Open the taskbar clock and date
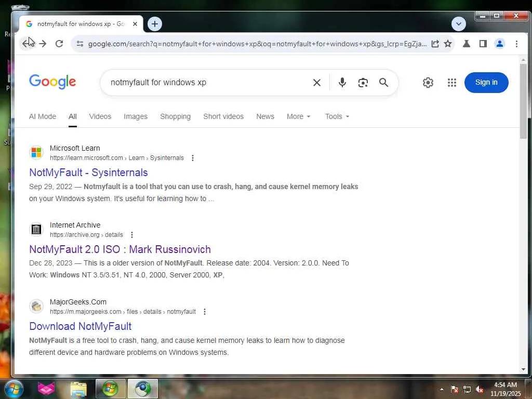Screen dimensions: 532x399 point(506,389)
